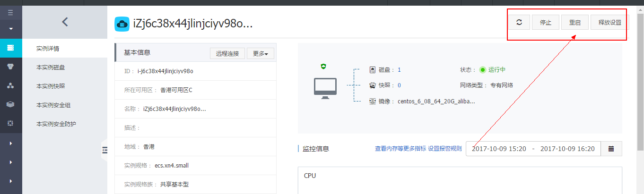Screen dimensions: 644x194
Task: Expand the first right-arrow section in left rail
Action: coord(10,143)
